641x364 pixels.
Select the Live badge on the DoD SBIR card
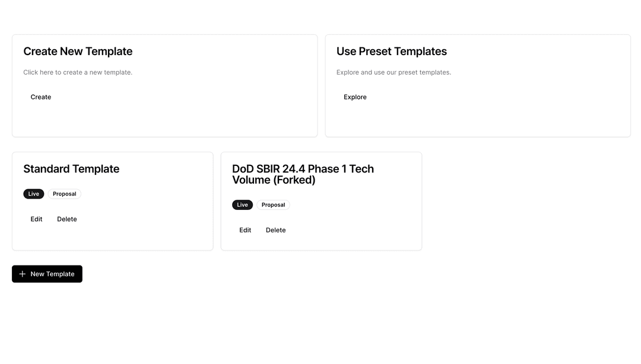point(242,205)
